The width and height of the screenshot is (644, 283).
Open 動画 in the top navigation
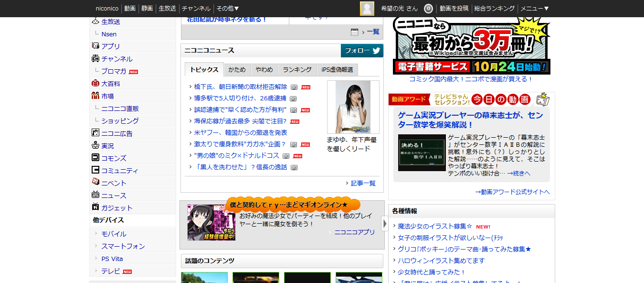pos(130,9)
